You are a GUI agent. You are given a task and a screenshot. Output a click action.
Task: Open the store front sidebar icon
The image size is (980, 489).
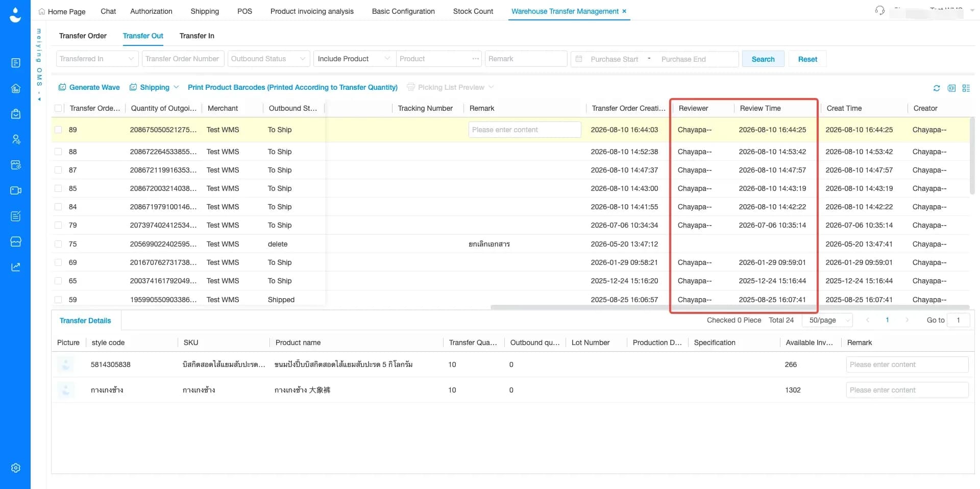(16, 241)
